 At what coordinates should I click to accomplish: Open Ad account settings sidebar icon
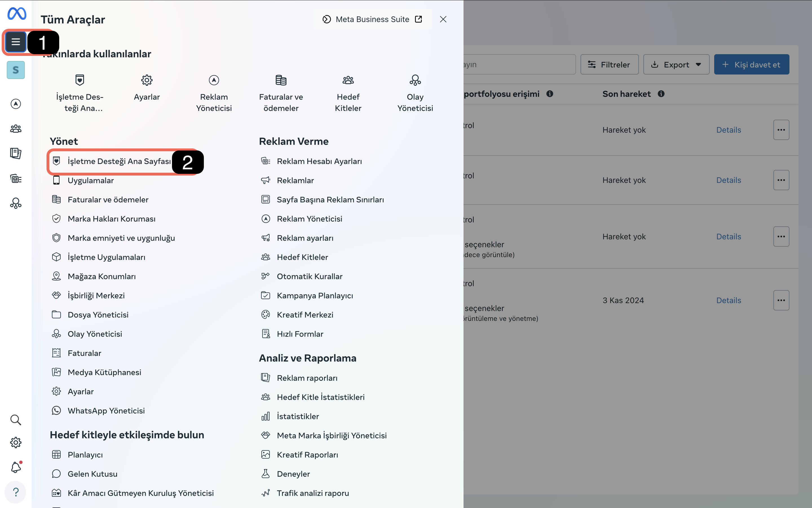pos(16,178)
